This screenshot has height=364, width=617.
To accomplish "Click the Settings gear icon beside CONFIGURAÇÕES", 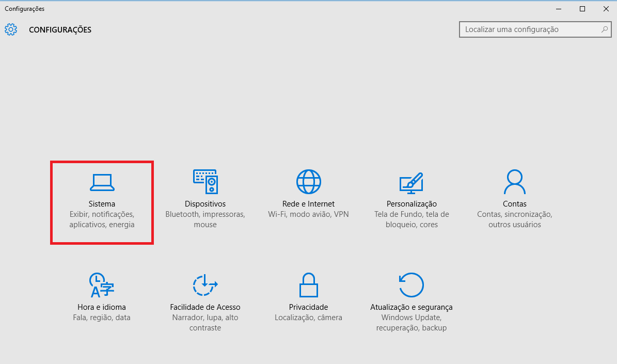I will click(10, 29).
